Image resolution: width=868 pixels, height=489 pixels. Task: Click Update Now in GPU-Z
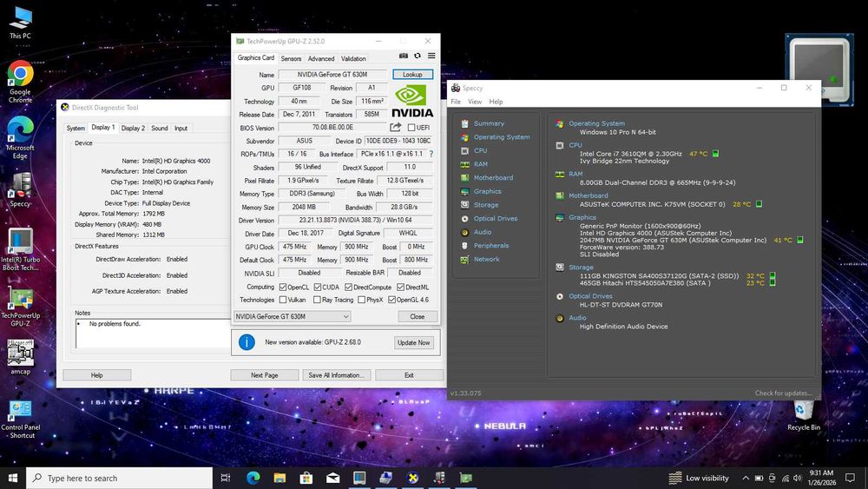[413, 342]
